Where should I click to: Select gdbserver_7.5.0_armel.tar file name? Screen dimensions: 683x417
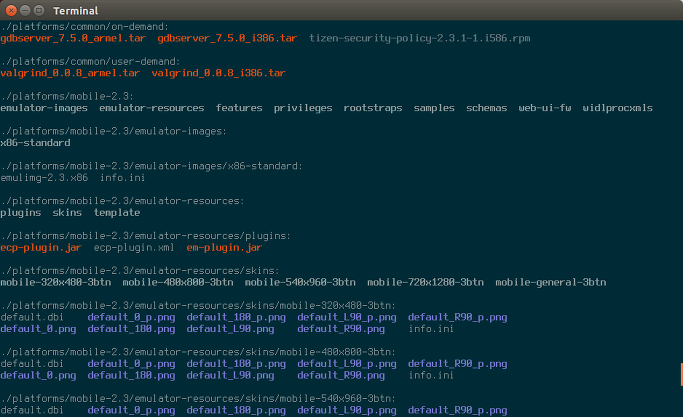pyautogui.click(x=73, y=38)
